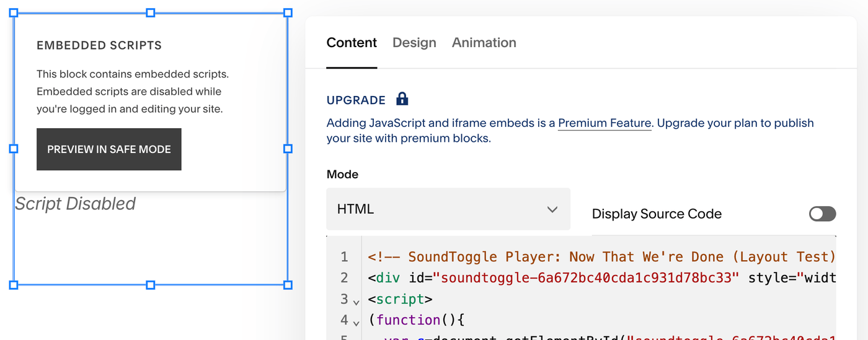Viewport: 868px width, 340px height.
Task: Click the Script Disabled text
Action: 75,204
